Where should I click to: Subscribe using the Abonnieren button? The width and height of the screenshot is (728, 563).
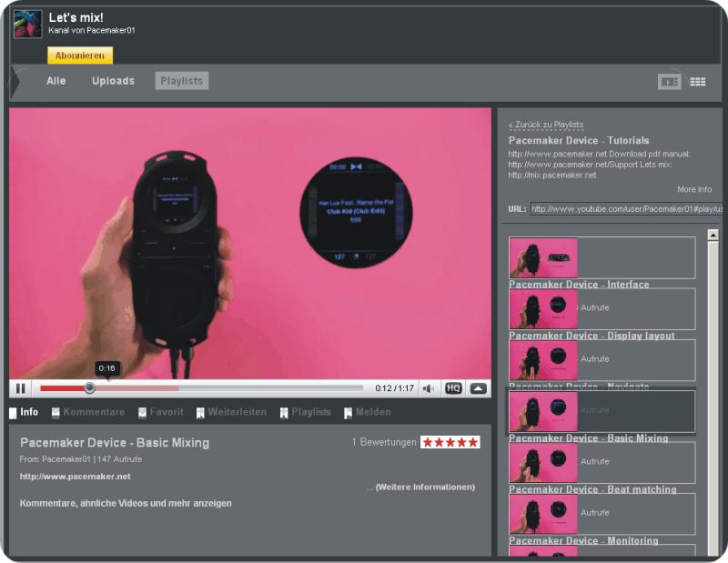click(x=80, y=55)
